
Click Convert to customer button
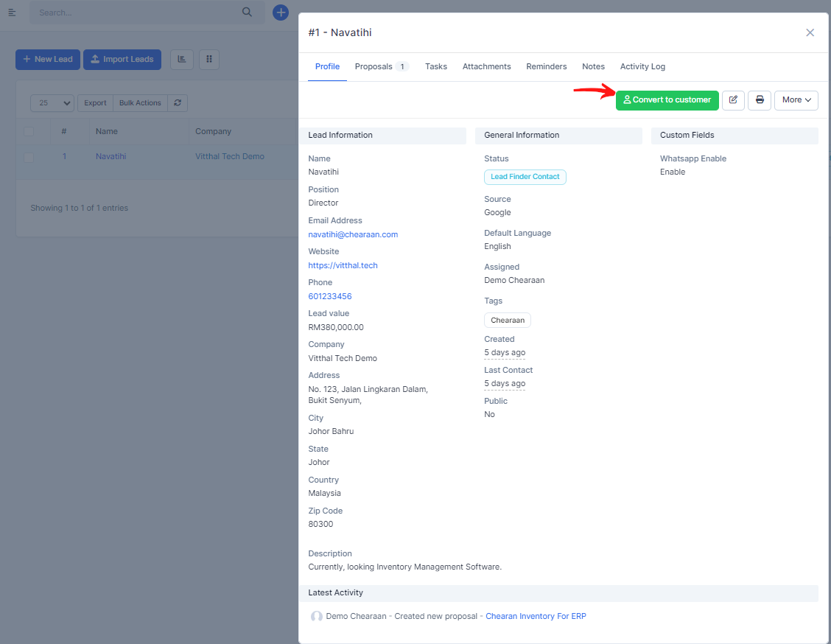coord(667,100)
